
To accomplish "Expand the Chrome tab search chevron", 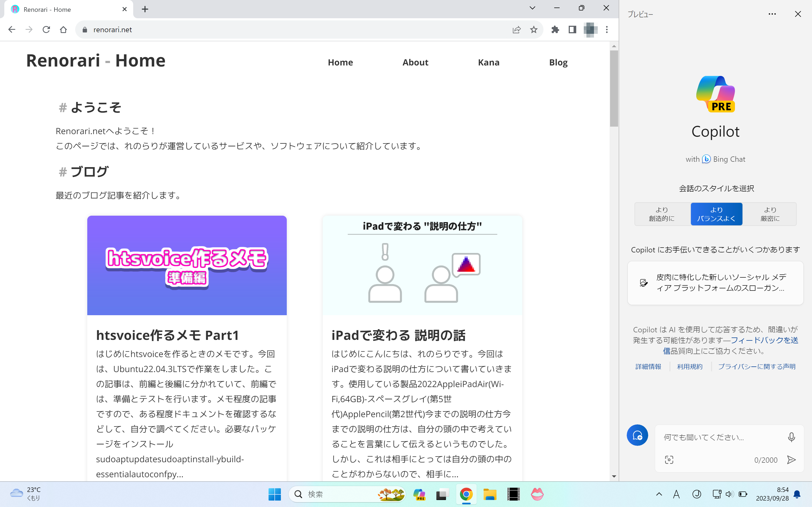I will coord(532,8).
